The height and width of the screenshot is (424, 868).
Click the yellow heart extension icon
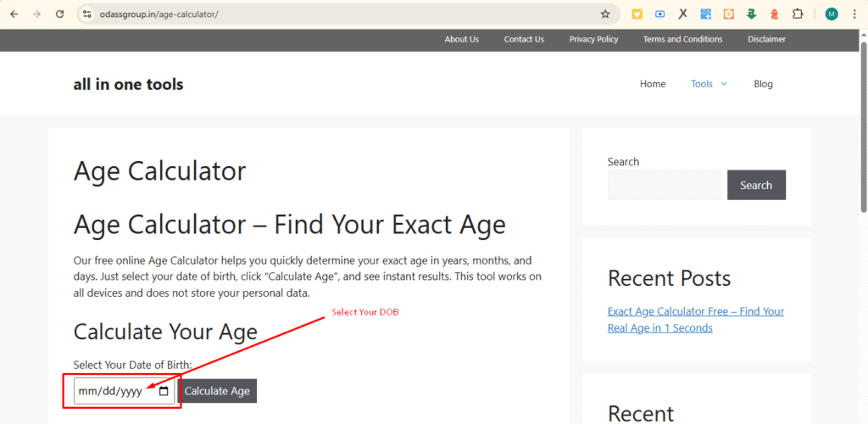[637, 14]
